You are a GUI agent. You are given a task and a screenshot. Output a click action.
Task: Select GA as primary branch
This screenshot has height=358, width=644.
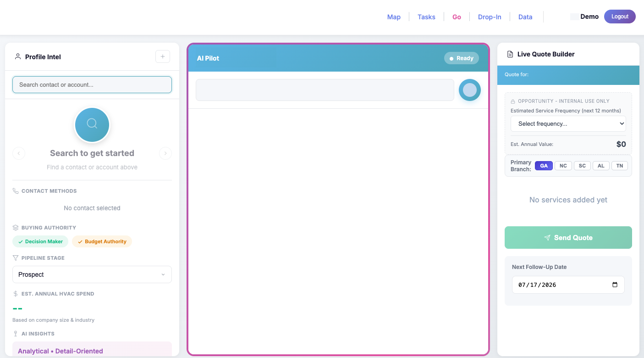[544, 166]
